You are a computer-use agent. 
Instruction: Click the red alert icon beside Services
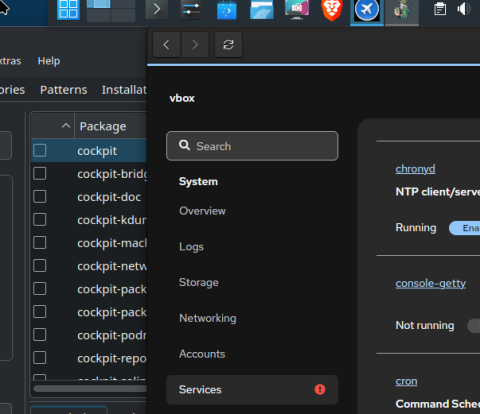point(320,389)
